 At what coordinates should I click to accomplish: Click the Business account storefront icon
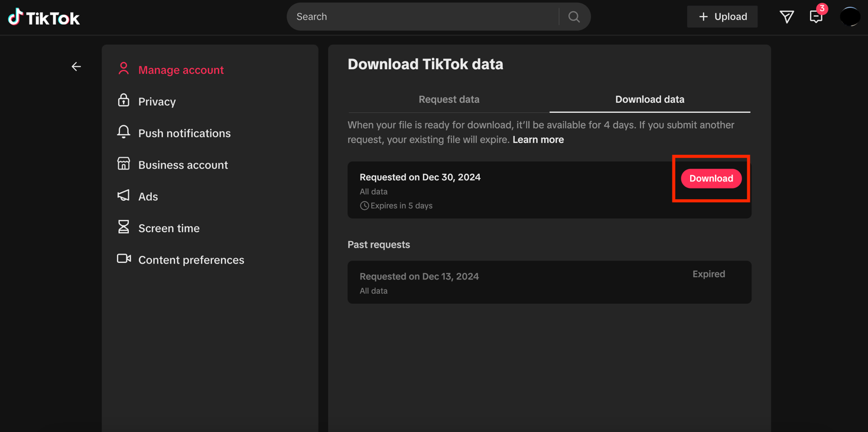123,164
